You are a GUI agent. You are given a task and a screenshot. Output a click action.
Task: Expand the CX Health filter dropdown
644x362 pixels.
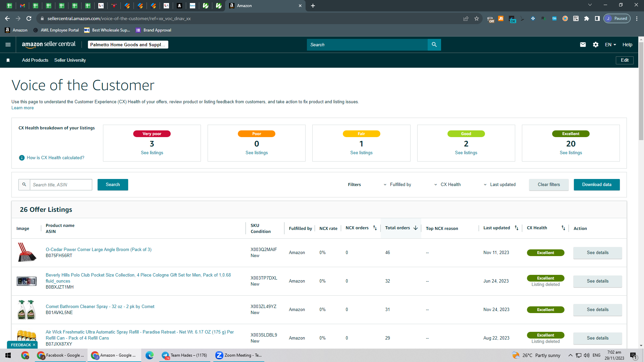[447, 185]
